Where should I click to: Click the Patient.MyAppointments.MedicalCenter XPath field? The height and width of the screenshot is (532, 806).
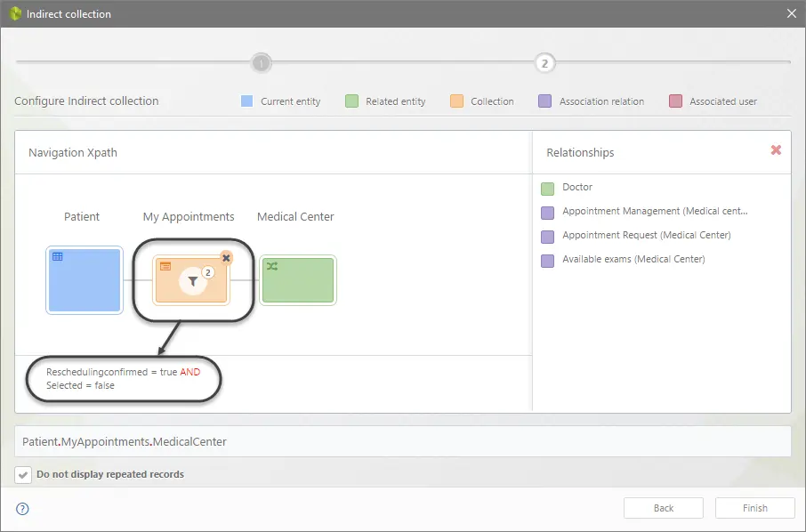pyautogui.click(x=402, y=441)
